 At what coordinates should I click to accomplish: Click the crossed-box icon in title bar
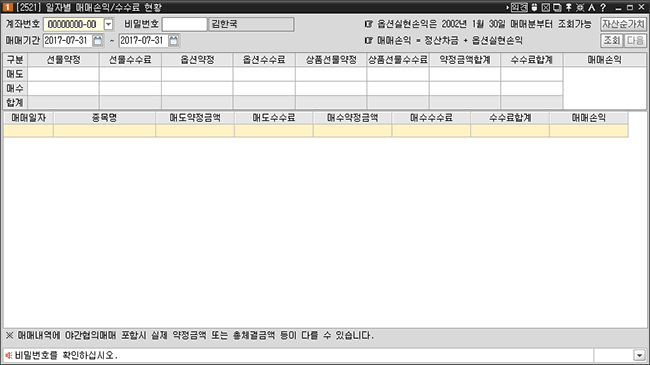(x=546, y=7)
